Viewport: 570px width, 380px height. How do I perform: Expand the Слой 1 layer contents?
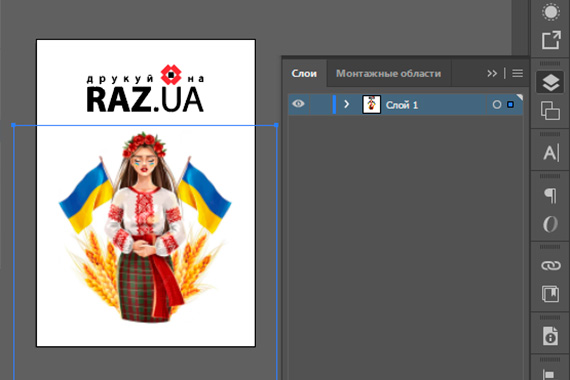[346, 104]
